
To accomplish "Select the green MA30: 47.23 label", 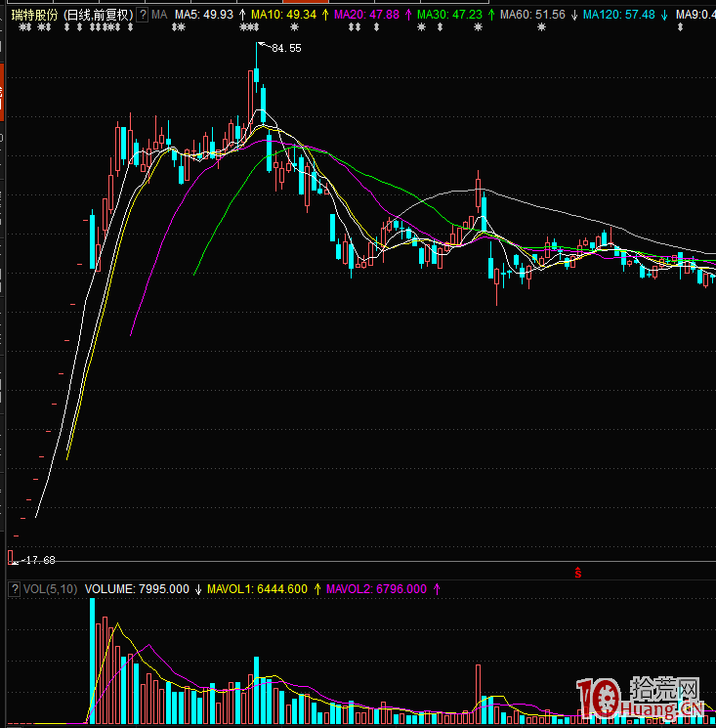I will 449,15.
